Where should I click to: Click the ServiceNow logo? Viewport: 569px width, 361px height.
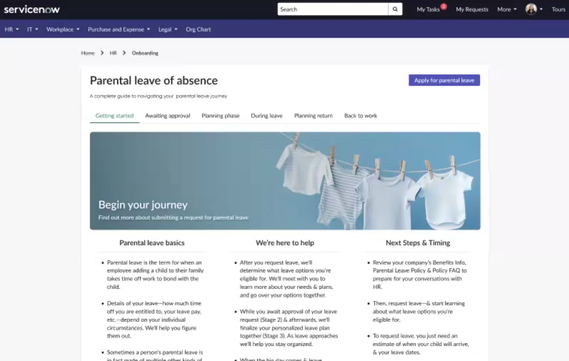(32, 9)
